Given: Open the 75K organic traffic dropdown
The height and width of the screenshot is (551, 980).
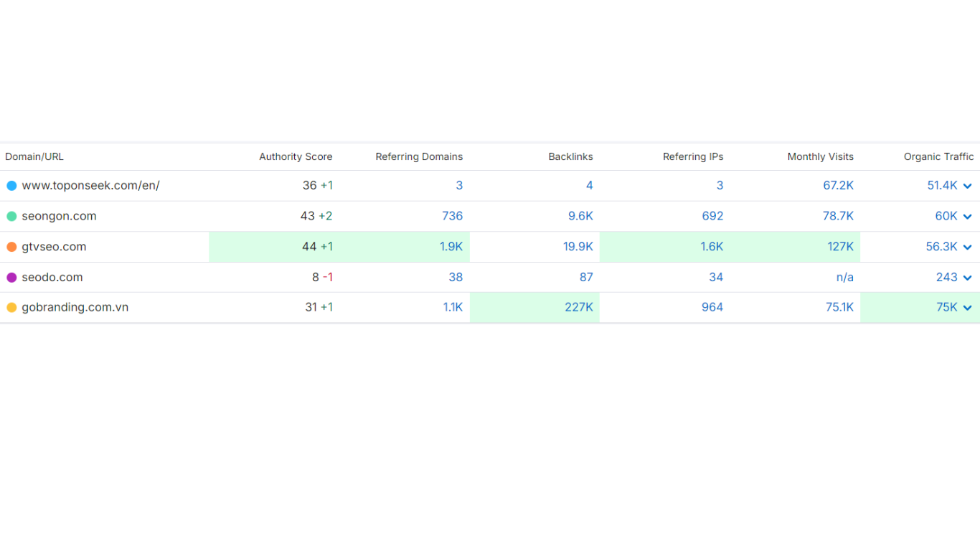Looking at the screenshot, I should pyautogui.click(x=968, y=309).
